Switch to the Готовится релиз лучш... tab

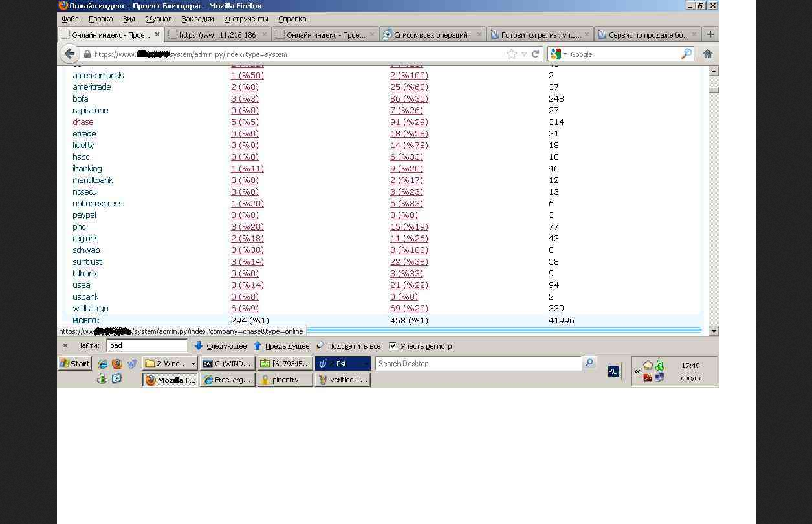(x=540, y=35)
